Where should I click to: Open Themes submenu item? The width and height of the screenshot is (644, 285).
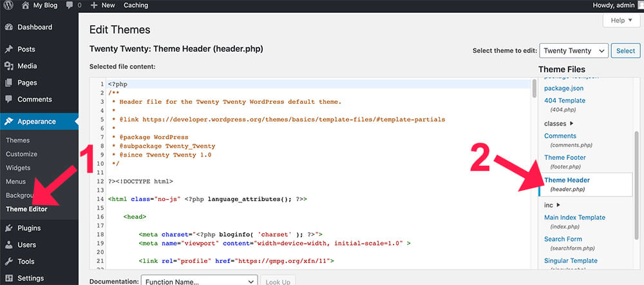17,140
